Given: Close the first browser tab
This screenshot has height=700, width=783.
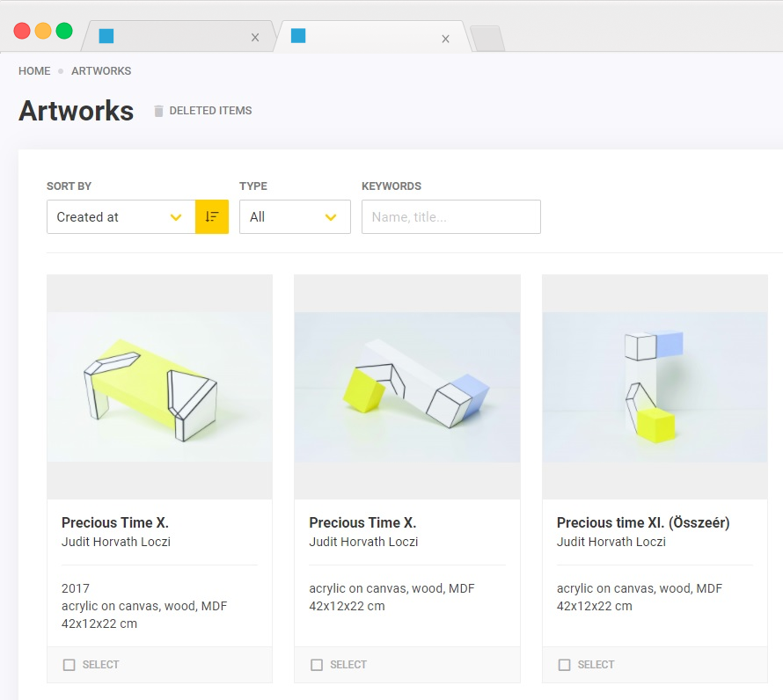Looking at the screenshot, I should tap(255, 38).
